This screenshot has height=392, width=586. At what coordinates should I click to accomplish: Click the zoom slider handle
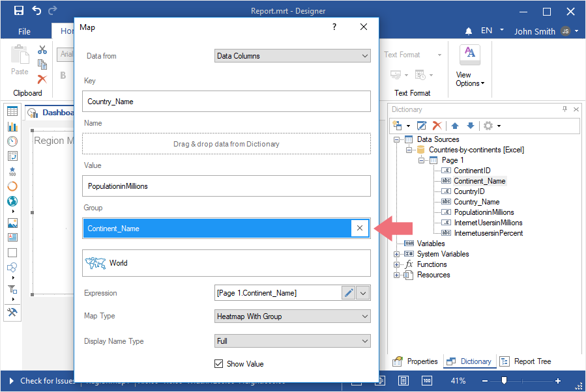pos(504,380)
